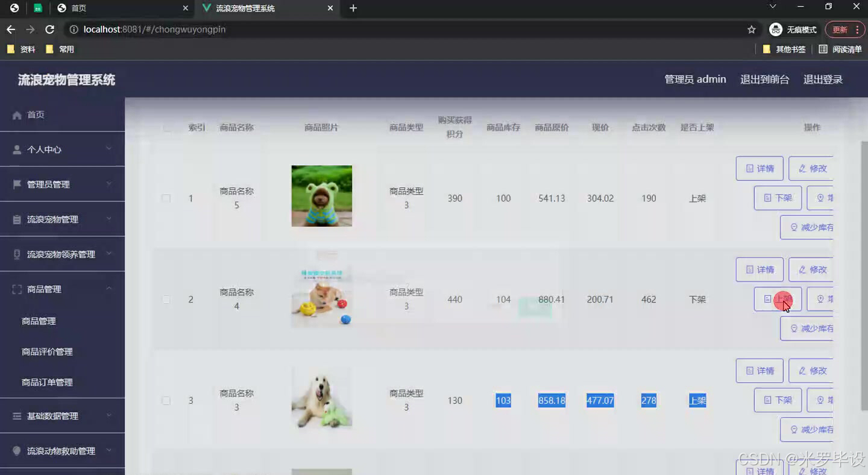Close the 流浪宠物管理系统 browser tab
The height and width of the screenshot is (475, 868).
[330, 8]
